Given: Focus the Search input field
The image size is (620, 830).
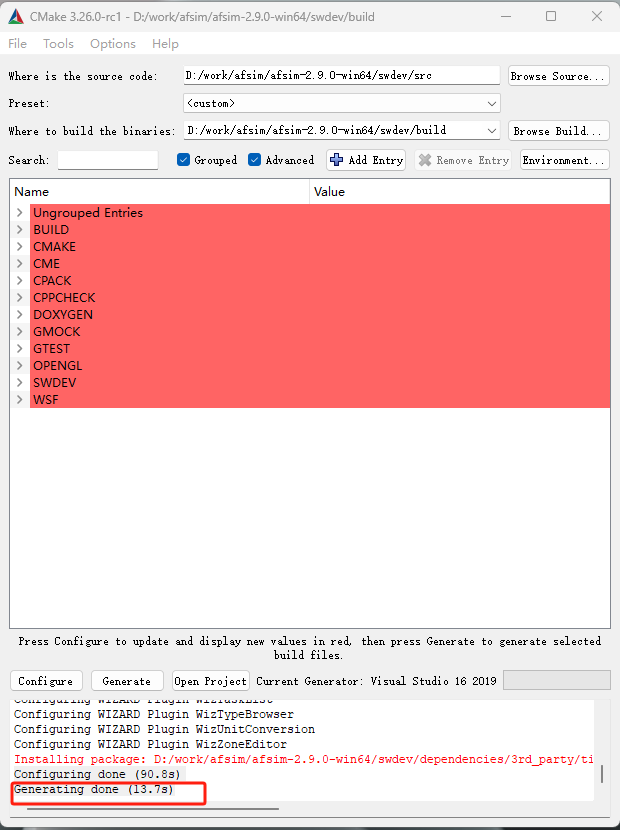Looking at the screenshot, I should pos(108,160).
